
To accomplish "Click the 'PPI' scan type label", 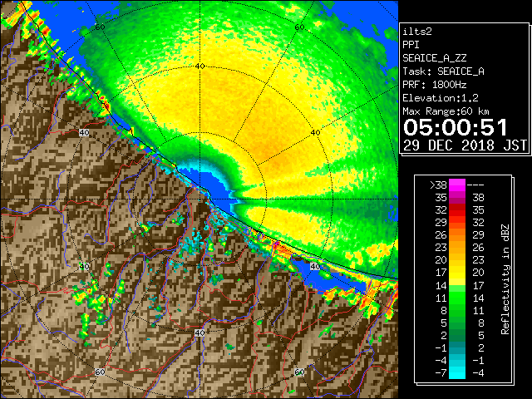I will [411, 45].
